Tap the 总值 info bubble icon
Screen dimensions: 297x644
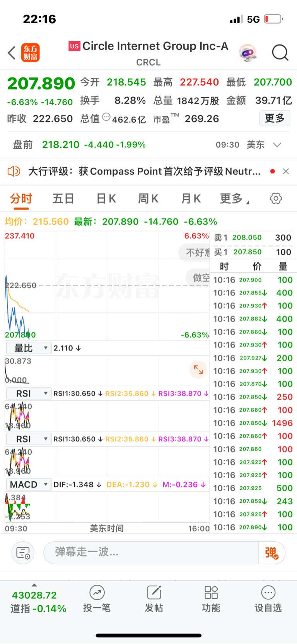click(106, 117)
